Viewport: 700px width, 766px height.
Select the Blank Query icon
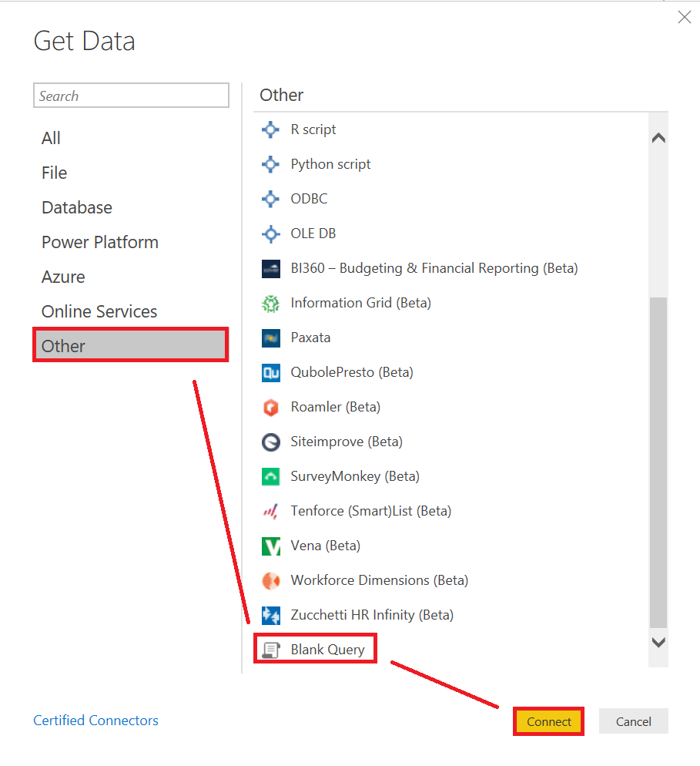point(270,650)
